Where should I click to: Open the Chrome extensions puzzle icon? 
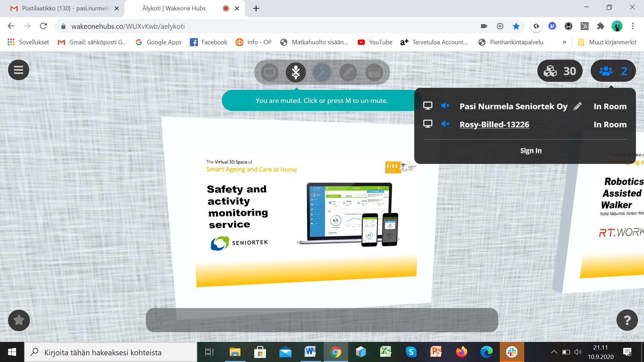[601, 26]
